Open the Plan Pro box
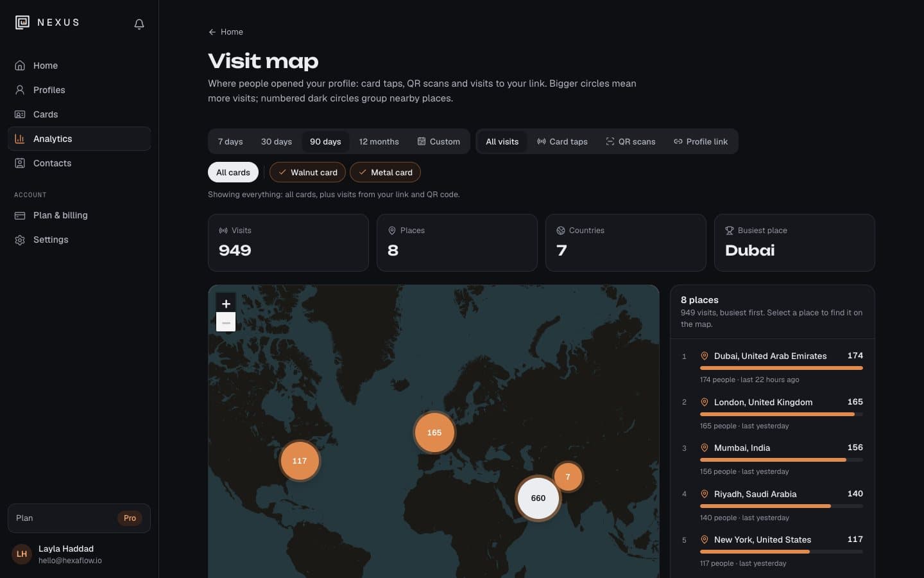 (80, 518)
